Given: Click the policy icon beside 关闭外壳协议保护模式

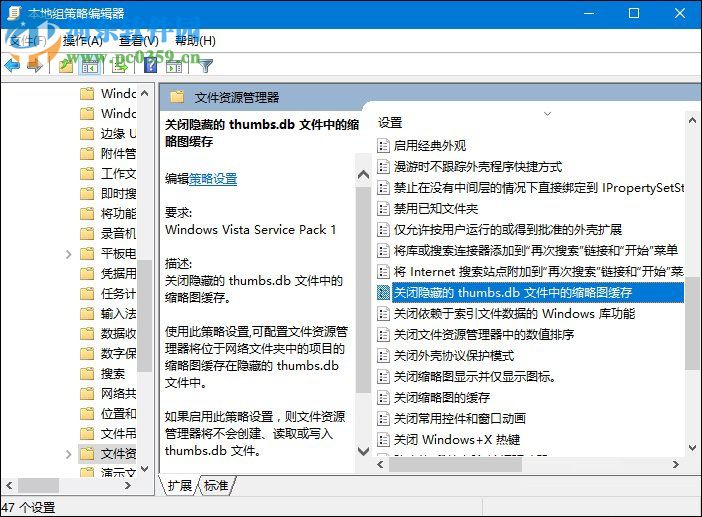Looking at the screenshot, I should pyautogui.click(x=383, y=356).
